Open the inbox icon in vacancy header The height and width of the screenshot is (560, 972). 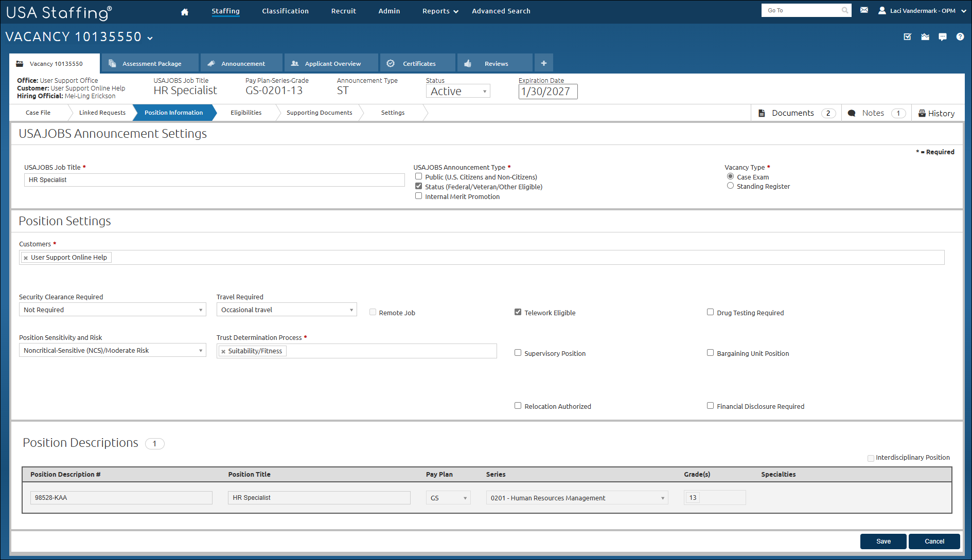(925, 37)
